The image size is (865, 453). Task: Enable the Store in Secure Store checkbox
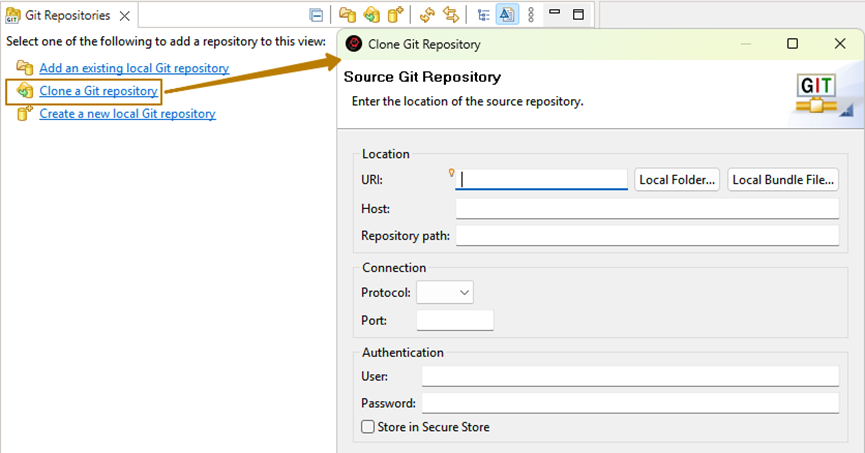pyautogui.click(x=368, y=427)
